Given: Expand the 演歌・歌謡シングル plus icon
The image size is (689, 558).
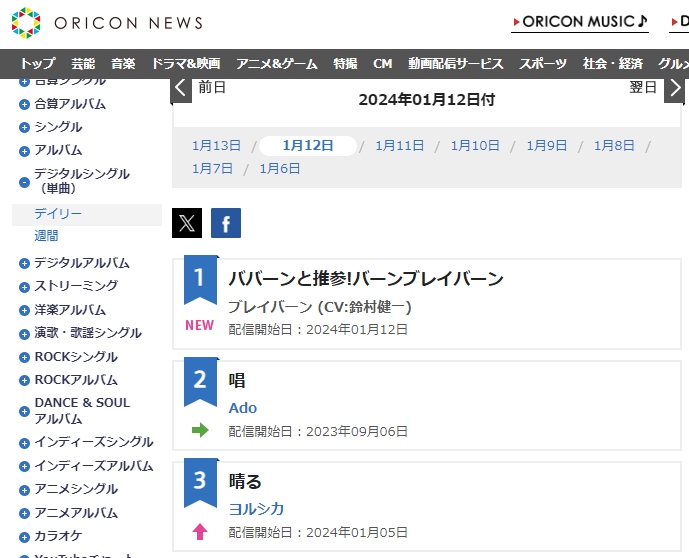Looking at the screenshot, I should tap(25, 334).
